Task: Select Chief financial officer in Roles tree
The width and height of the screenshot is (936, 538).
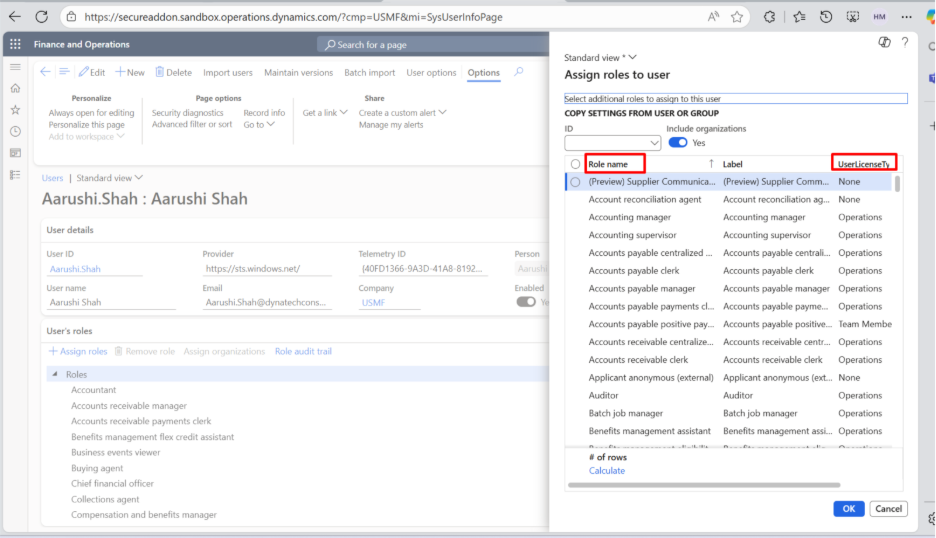Action: [x=112, y=484]
